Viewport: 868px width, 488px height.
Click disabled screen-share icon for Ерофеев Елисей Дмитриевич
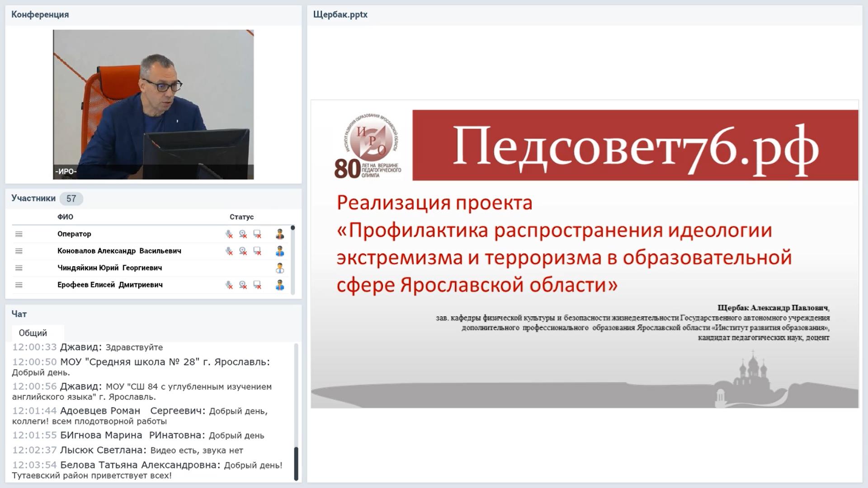coord(257,285)
